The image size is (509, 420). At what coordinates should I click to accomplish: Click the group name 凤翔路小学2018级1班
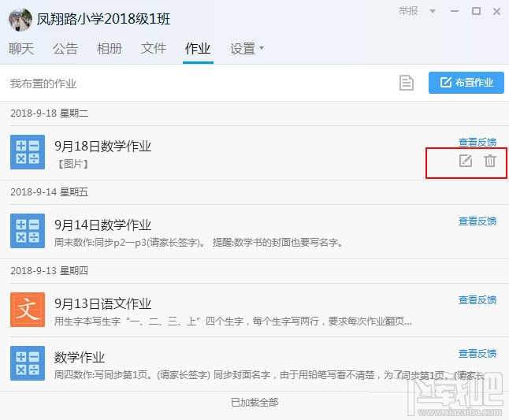103,19
